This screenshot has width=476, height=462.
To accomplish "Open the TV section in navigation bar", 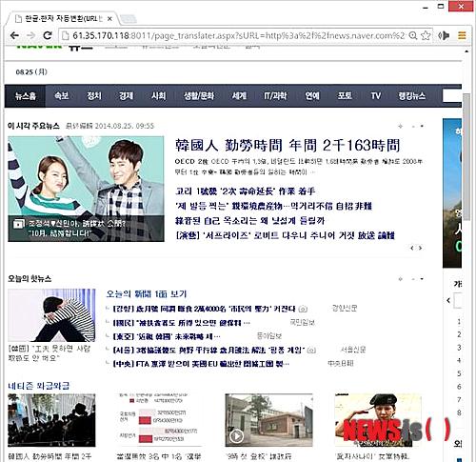I will coord(376,96).
